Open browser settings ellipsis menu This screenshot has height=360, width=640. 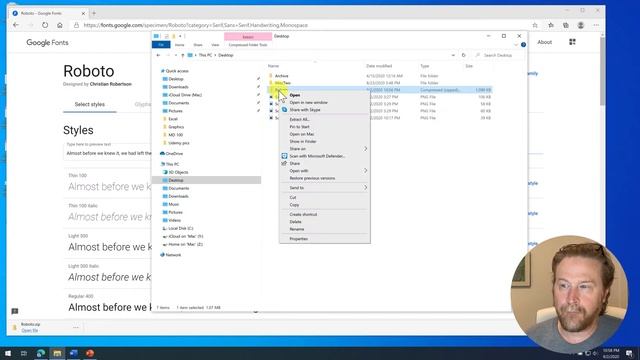point(596,25)
